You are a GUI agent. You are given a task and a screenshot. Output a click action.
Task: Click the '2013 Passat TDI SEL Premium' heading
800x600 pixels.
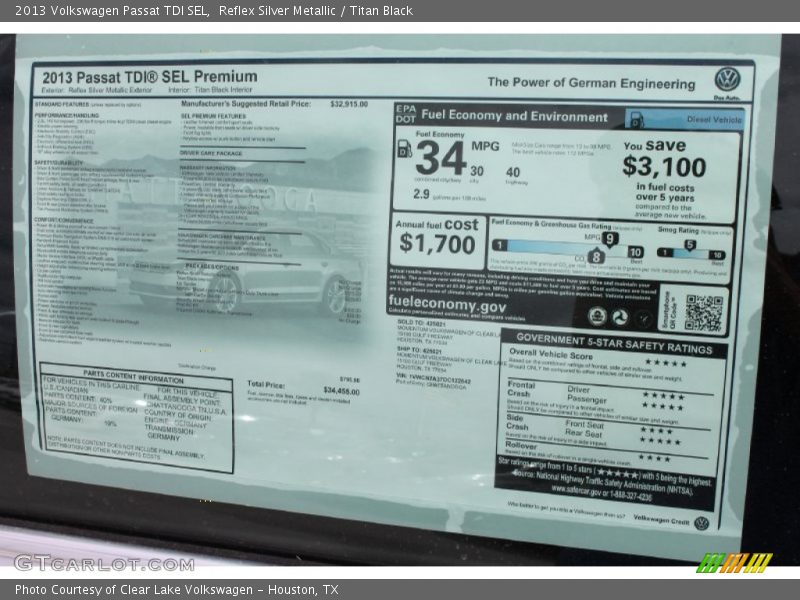coord(149,77)
